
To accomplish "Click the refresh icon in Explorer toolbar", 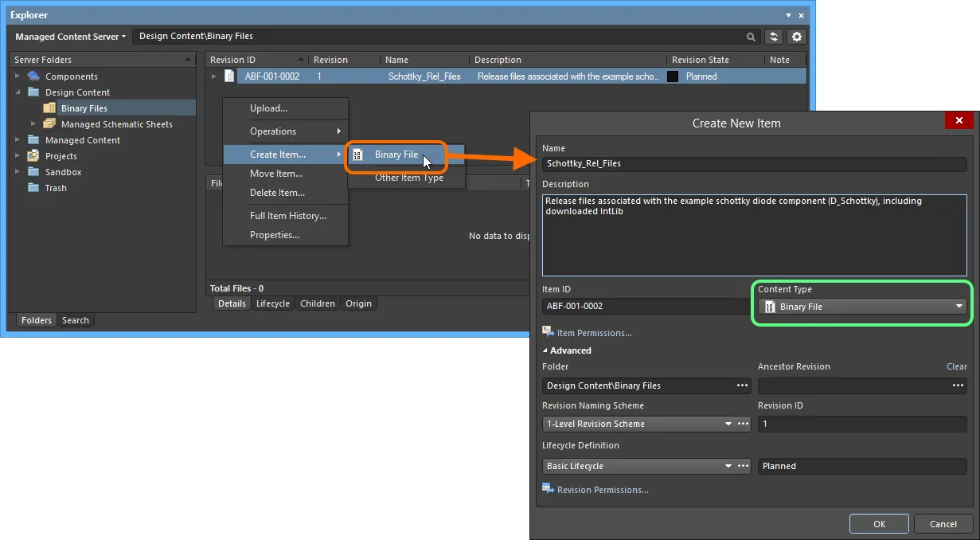I will [773, 37].
